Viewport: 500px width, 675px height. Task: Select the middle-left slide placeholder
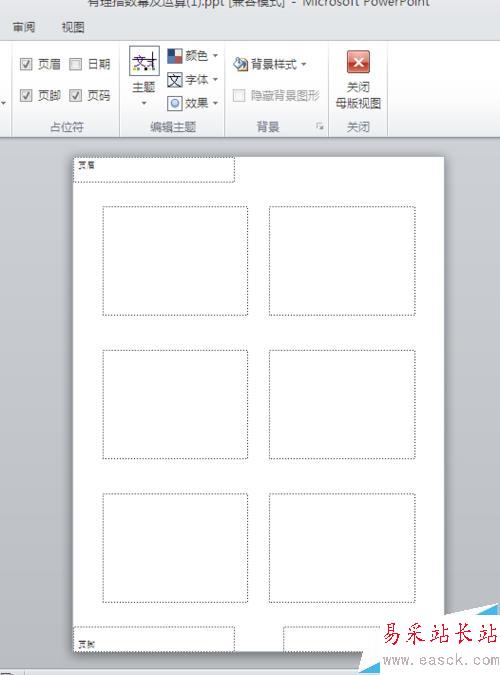tap(175, 404)
